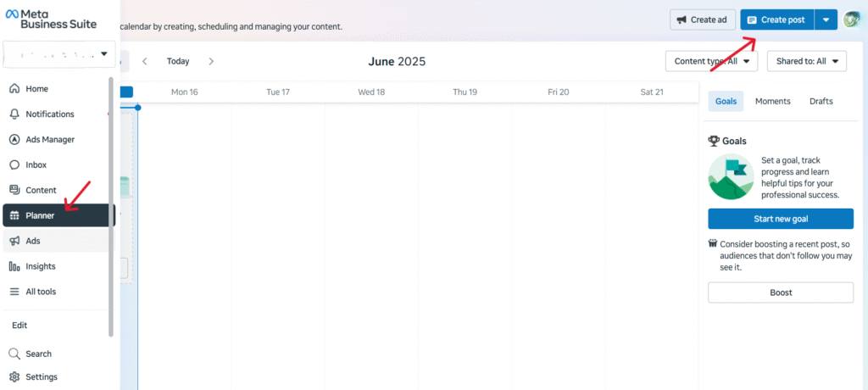This screenshot has width=868, height=390.
Task: Select the Ads megaphone icon
Action: pos(14,242)
